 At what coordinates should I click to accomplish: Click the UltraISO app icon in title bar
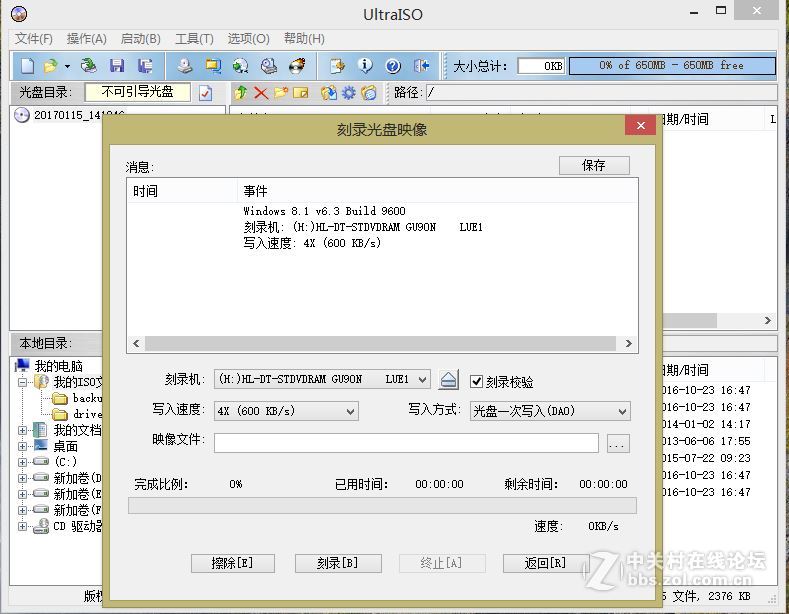coord(19,14)
